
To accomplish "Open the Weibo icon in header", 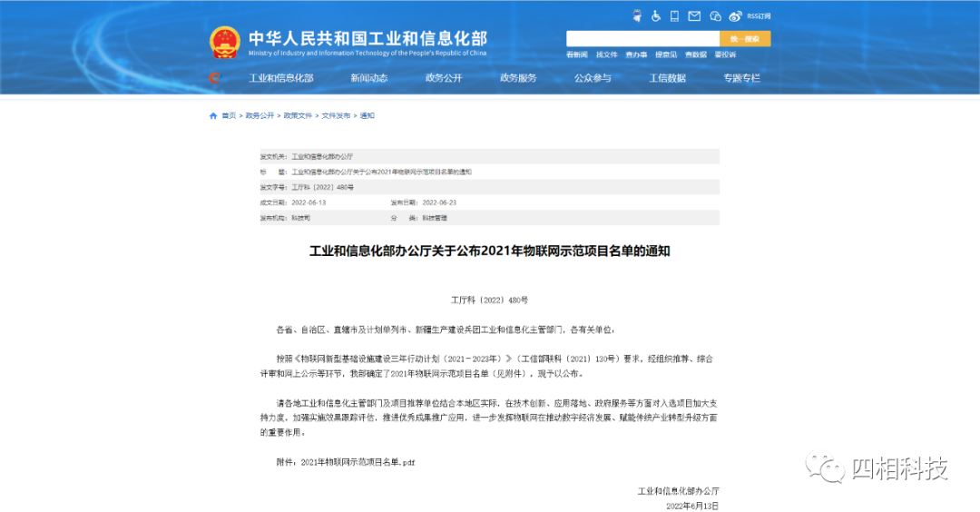I will (735, 16).
